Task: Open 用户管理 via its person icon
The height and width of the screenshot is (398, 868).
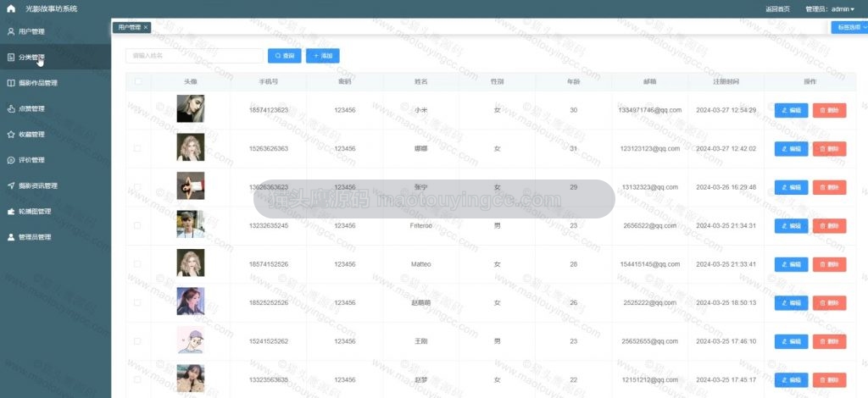Action: click(10, 31)
